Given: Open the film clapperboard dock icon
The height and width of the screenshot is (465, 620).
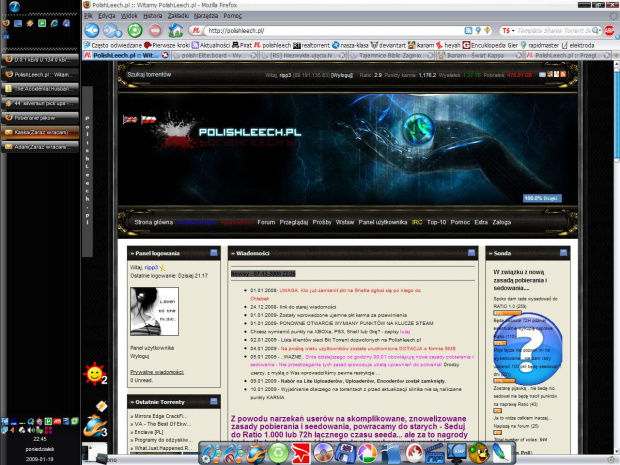Looking at the screenshot, I should pyautogui.click(x=435, y=453).
